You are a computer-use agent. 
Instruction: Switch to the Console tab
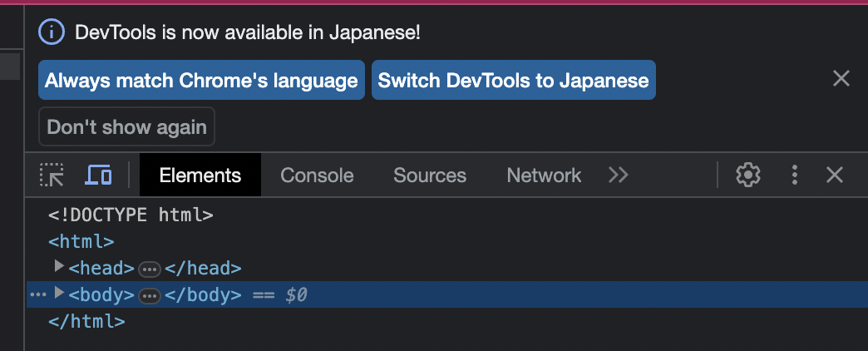tap(317, 175)
